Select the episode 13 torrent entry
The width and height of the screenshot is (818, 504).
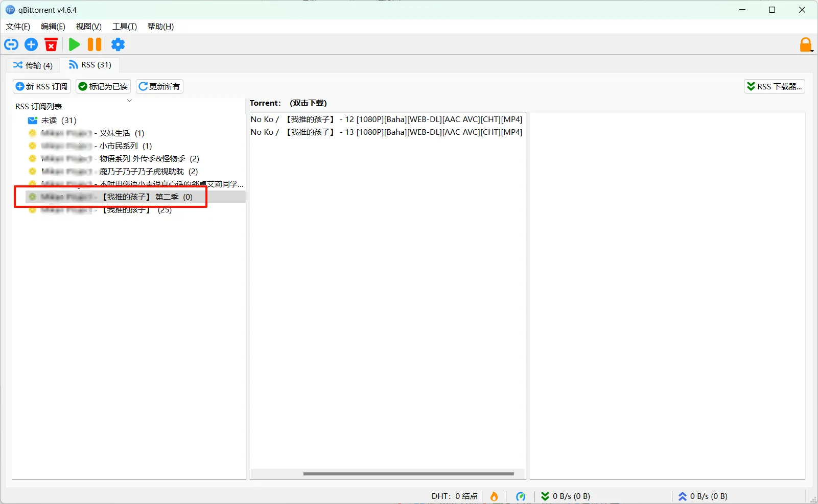(x=387, y=132)
